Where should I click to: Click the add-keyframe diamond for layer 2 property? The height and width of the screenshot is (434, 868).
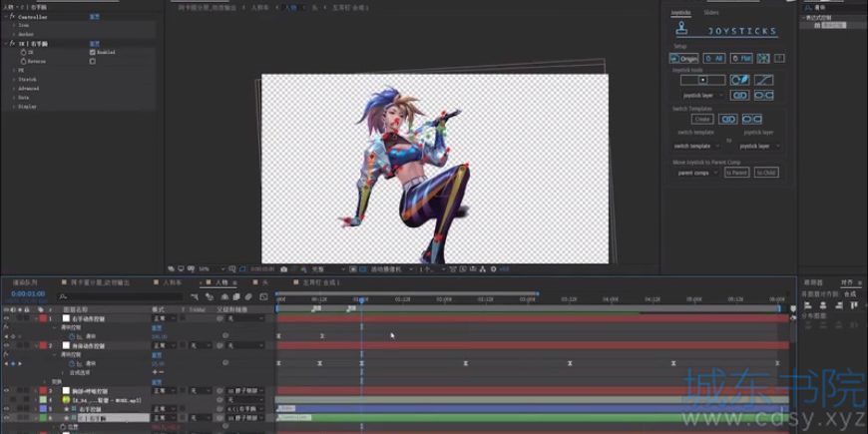pos(13,364)
